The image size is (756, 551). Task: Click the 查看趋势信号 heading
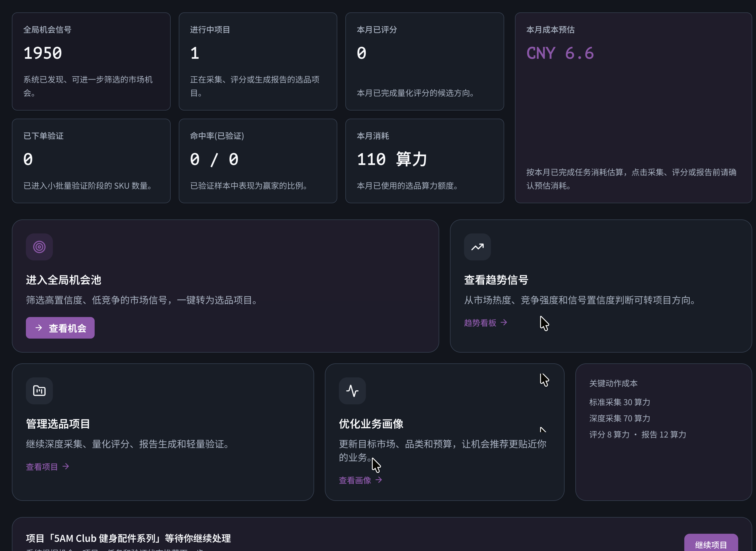[x=496, y=280]
